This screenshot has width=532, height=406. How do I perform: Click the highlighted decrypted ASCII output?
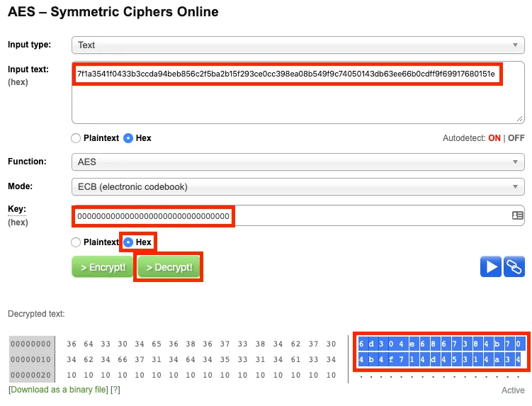tap(440, 351)
